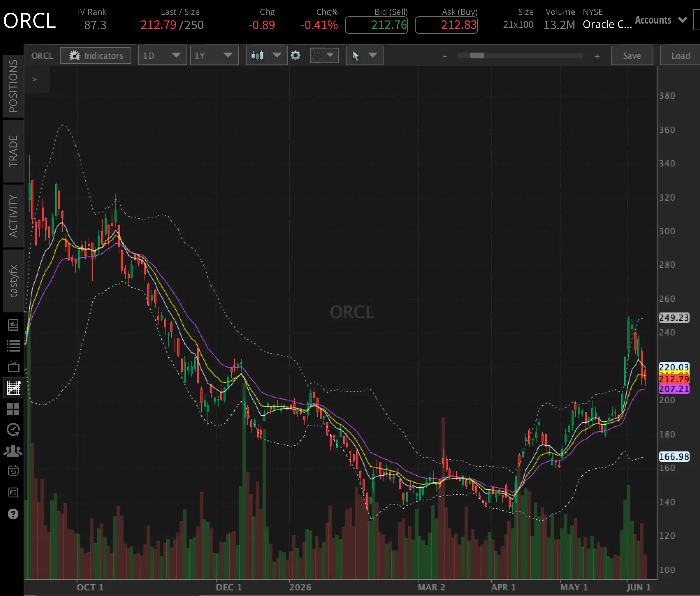This screenshot has width=700, height=596.
Task: Open the FI box sidebar icon
Action: [13, 492]
